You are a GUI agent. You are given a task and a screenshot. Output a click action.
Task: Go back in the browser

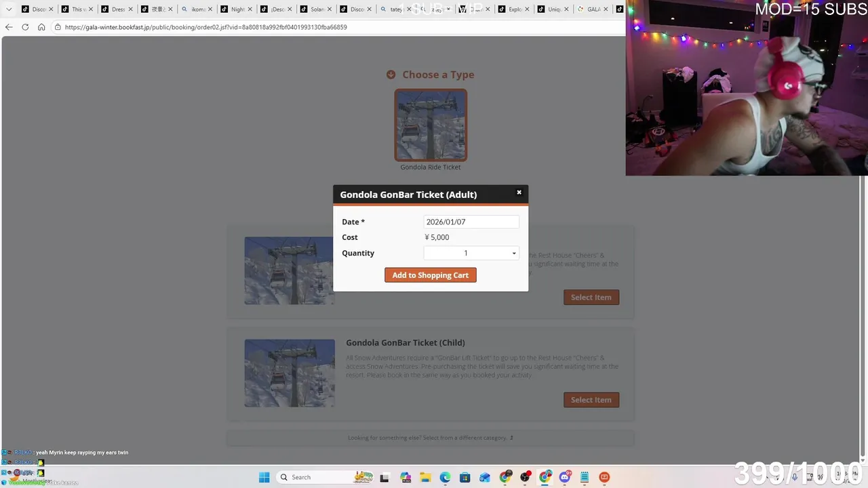(x=9, y=27)
